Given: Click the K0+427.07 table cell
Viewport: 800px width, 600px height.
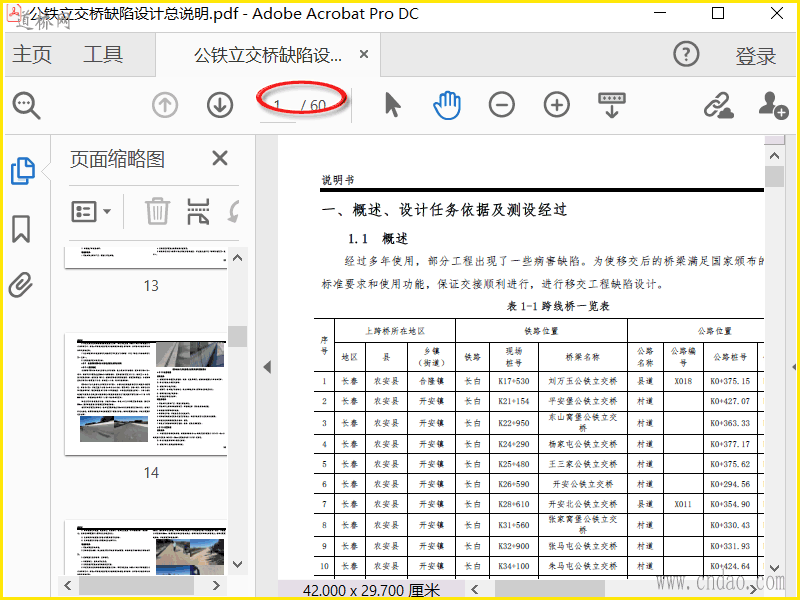Looking at the screenshot, I should tap(730, 401).
